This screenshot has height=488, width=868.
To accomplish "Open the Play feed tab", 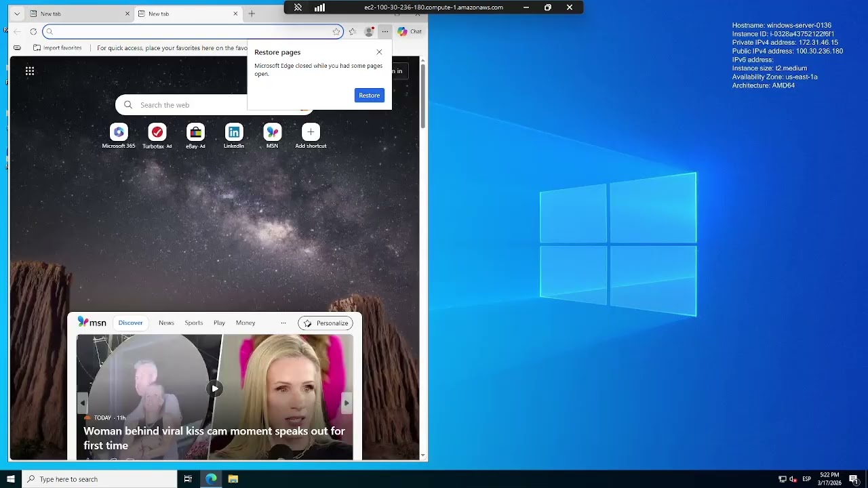I will (219, 323).
